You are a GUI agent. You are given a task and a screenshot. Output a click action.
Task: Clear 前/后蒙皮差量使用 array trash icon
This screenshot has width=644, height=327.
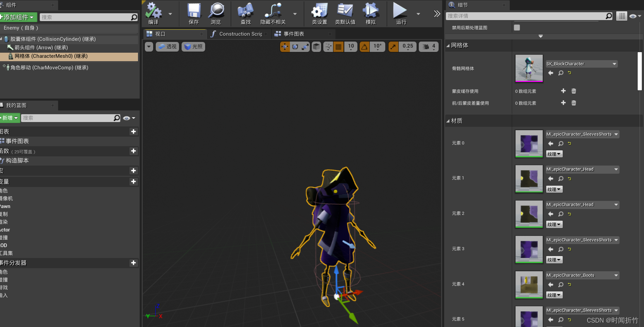[574, 103]
